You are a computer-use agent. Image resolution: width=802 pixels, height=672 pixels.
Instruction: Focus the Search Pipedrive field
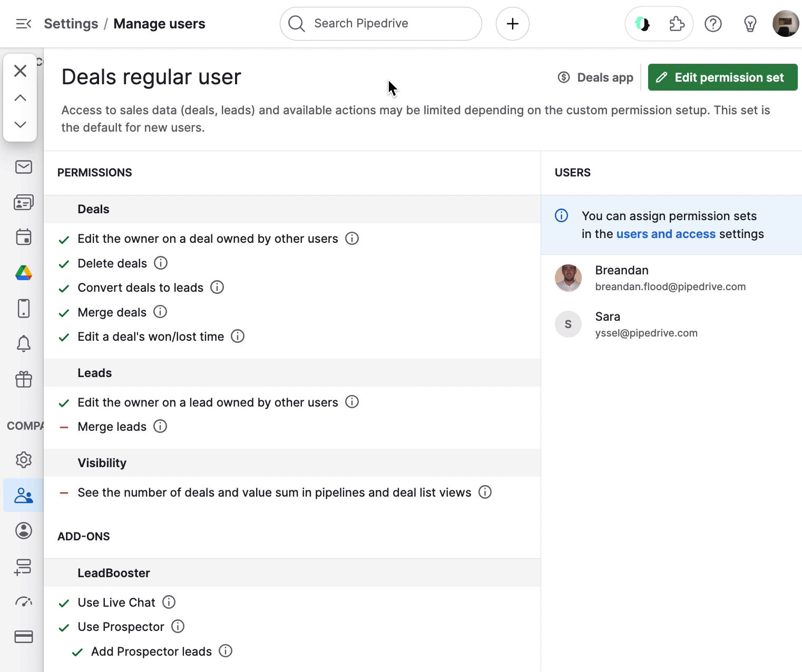(380, 24)
